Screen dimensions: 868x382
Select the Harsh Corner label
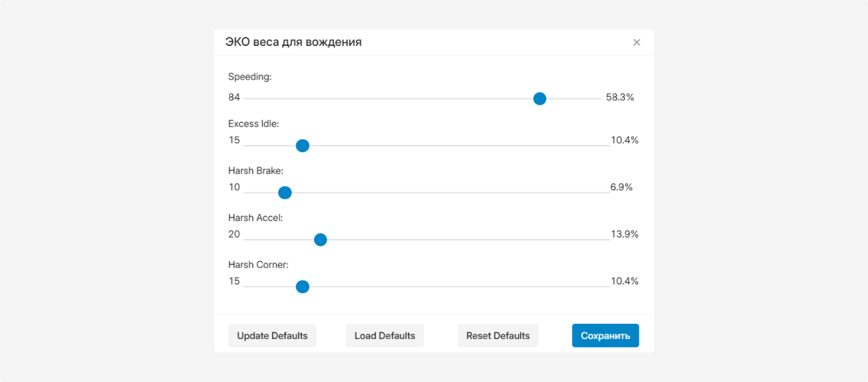click(258, 265)
